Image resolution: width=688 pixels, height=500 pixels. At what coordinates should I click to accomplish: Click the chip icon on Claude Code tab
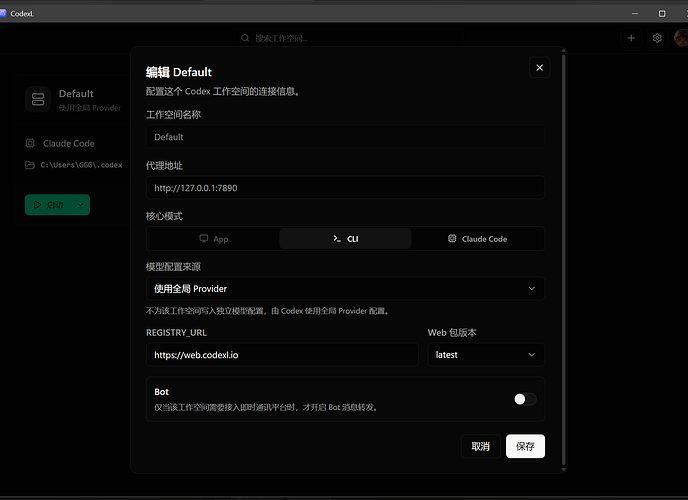(x=452, y=238)
